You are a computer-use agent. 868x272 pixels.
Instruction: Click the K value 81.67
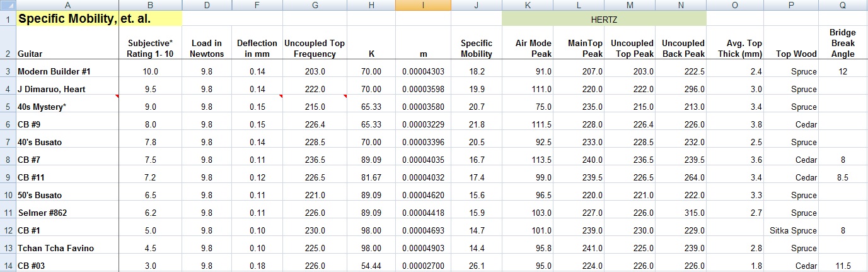[x=371, y=177]
